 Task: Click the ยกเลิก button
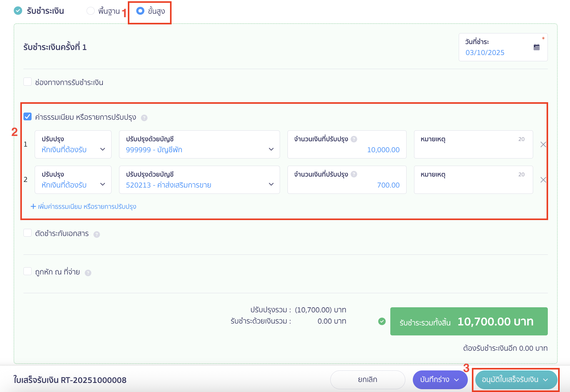367,379
